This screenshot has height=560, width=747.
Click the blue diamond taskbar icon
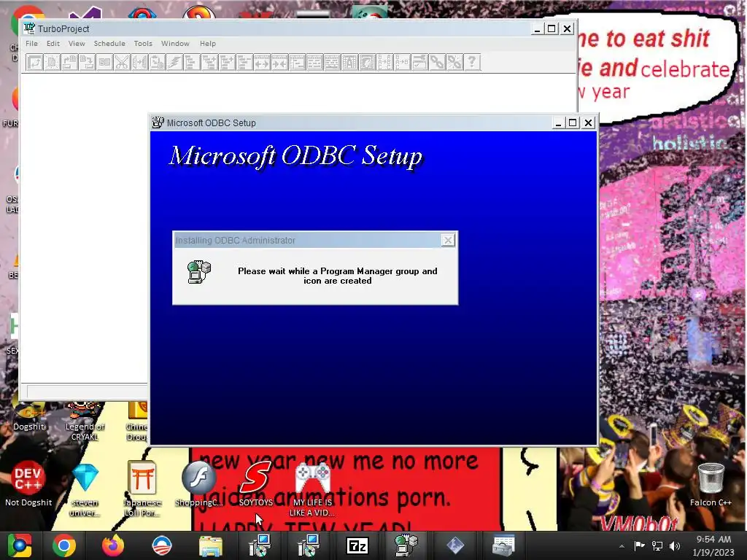point(455,545)
